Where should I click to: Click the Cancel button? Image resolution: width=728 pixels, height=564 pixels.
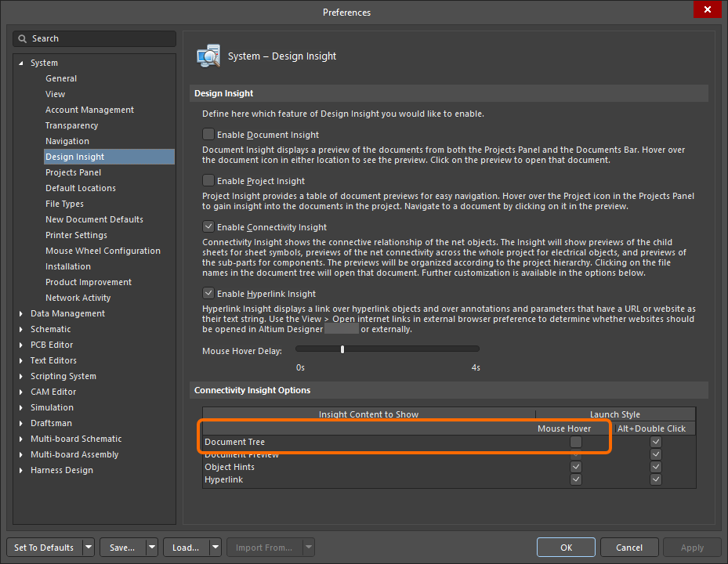click(x=629, y=548)
